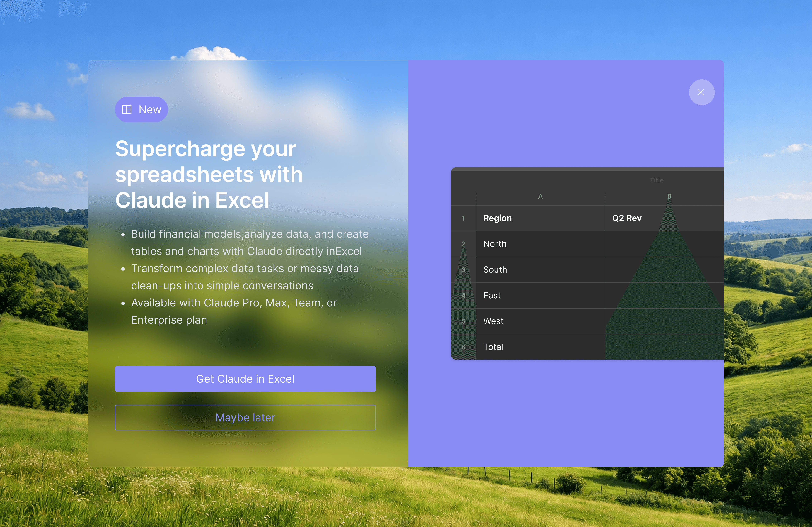Click row number 6 header

(x=463, y=347)
